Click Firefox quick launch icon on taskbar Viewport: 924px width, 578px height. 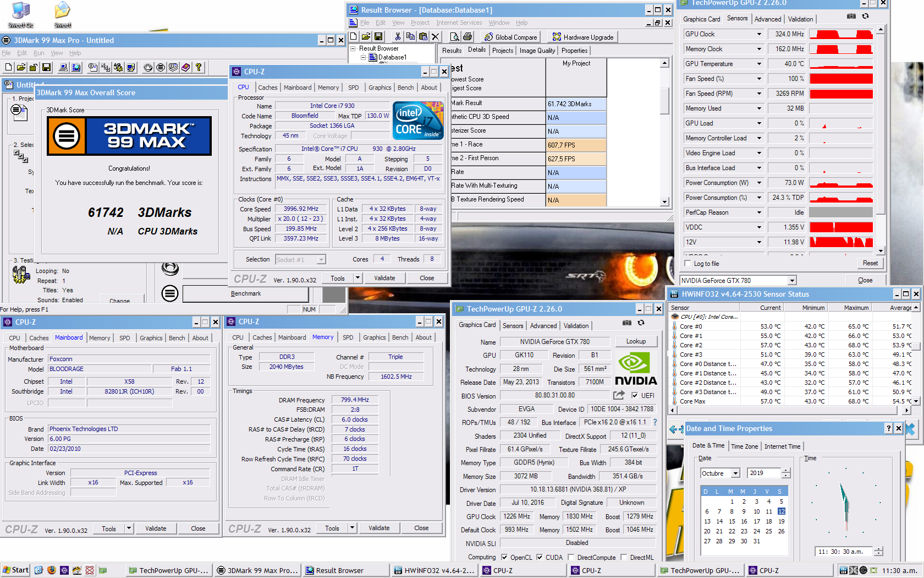52,570
